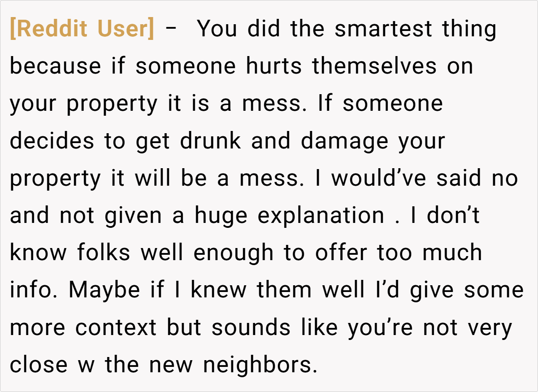Click the word "Maybe" in the comment
This screenshot has width=538, height=392.
[104, 290]
